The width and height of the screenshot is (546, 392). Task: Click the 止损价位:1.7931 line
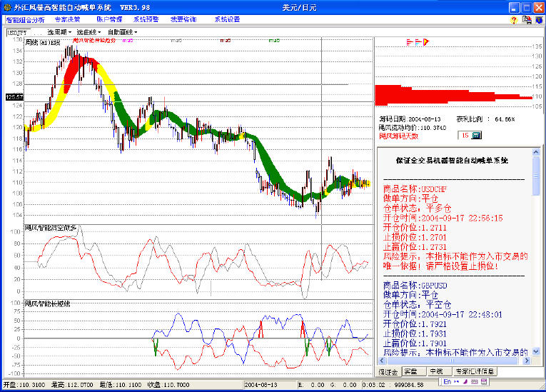(415, 334)
